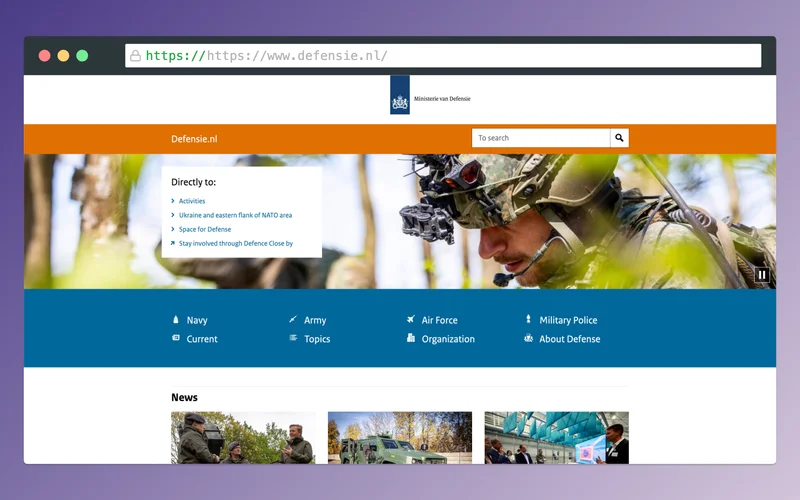This screenshot has width=800, height=500.
Task: Click the News heading
Action: pos(184,397)
